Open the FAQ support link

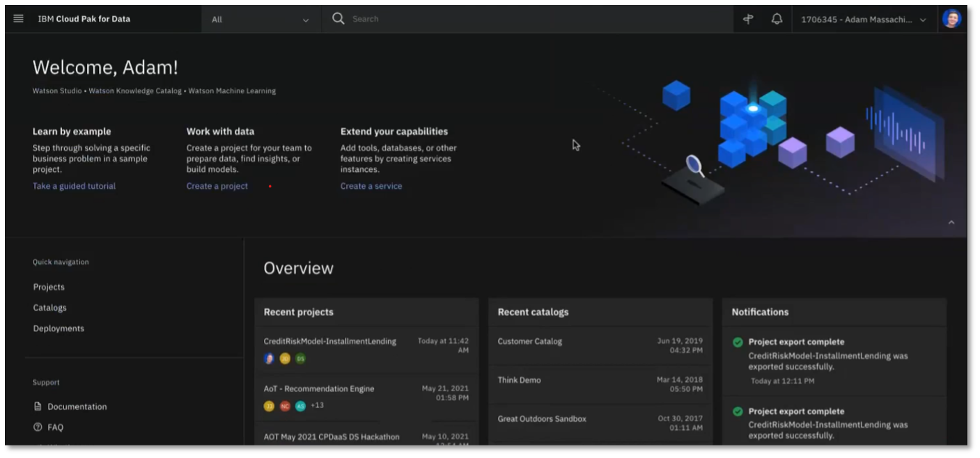tap(56, 427)
